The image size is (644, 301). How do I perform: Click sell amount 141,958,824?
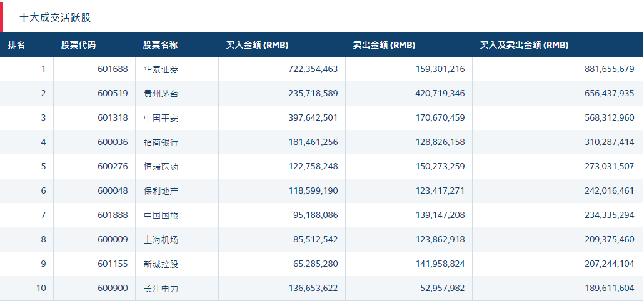(x=441, y=264)
